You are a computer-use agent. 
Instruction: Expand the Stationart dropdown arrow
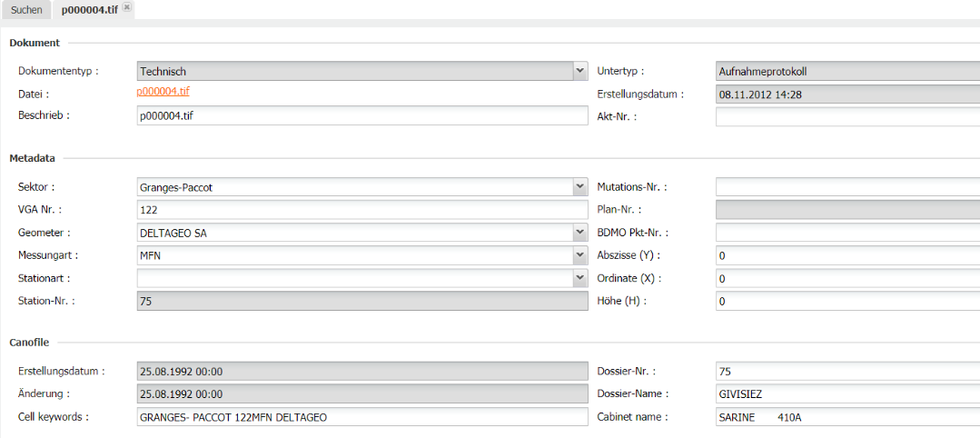[x=580, y=278]
